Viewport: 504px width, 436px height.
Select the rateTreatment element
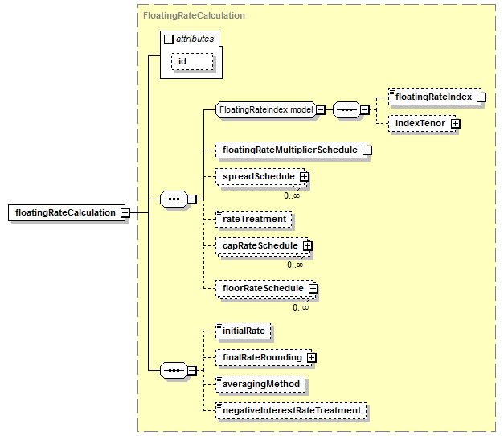(255, 219)
